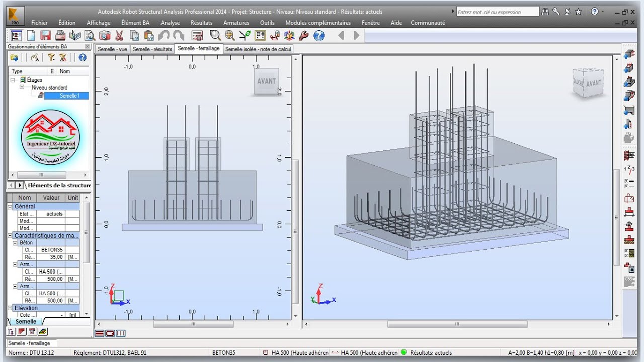
Task: Click the Zoom all target-magnifier icon
Action: 230,35
